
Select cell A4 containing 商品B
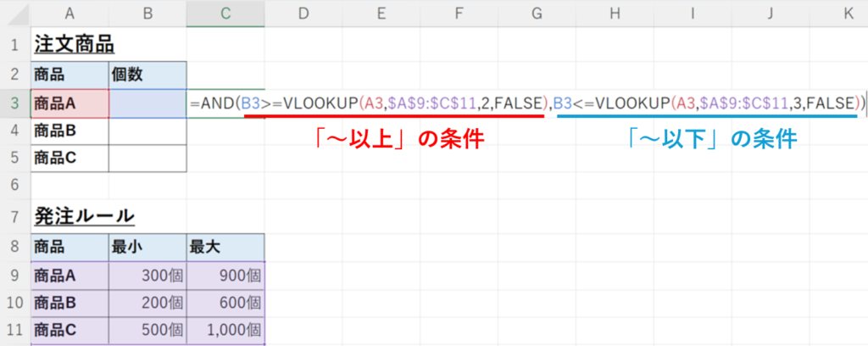point(70,131)
